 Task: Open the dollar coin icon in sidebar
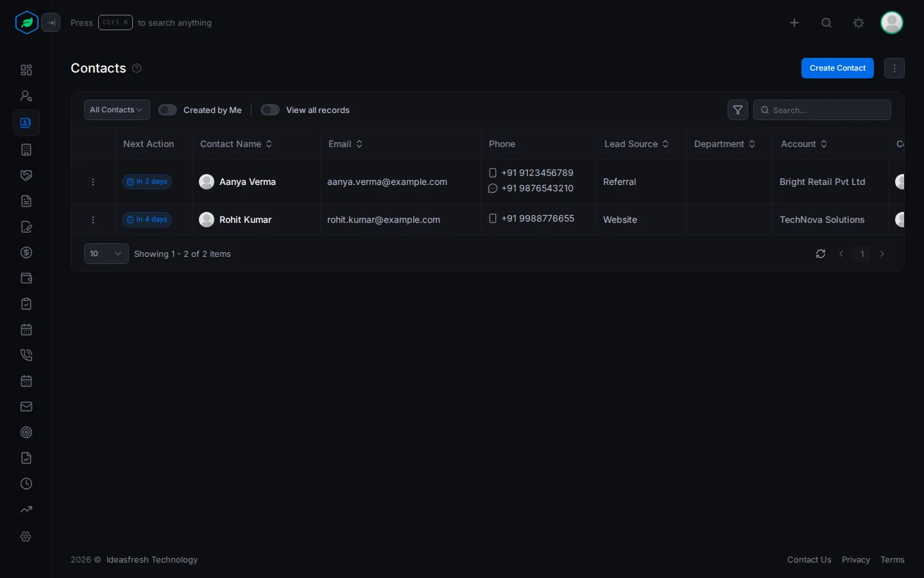tap(26, 252)
